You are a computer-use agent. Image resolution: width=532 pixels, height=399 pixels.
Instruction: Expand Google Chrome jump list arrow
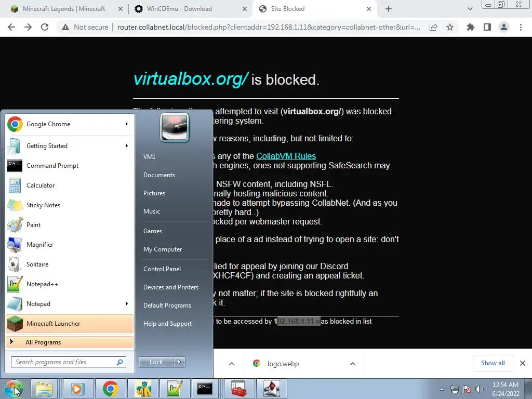[x=127, y=124]
